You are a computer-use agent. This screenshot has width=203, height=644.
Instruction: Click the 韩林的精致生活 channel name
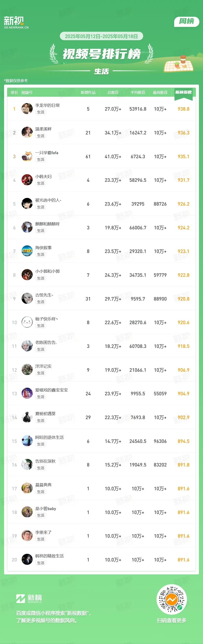tap(50, 556)
